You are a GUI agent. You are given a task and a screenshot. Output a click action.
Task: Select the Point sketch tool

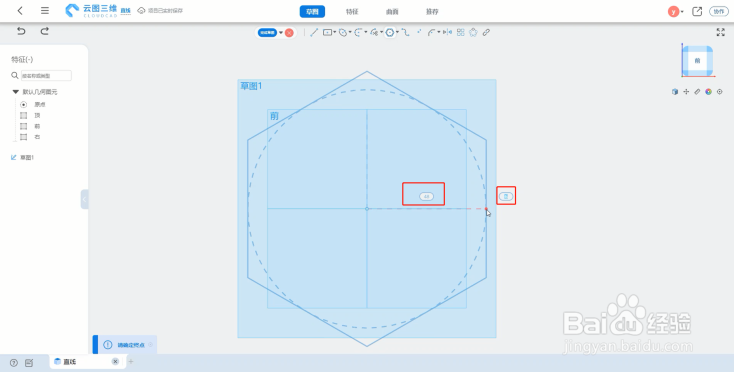point(419,32)
